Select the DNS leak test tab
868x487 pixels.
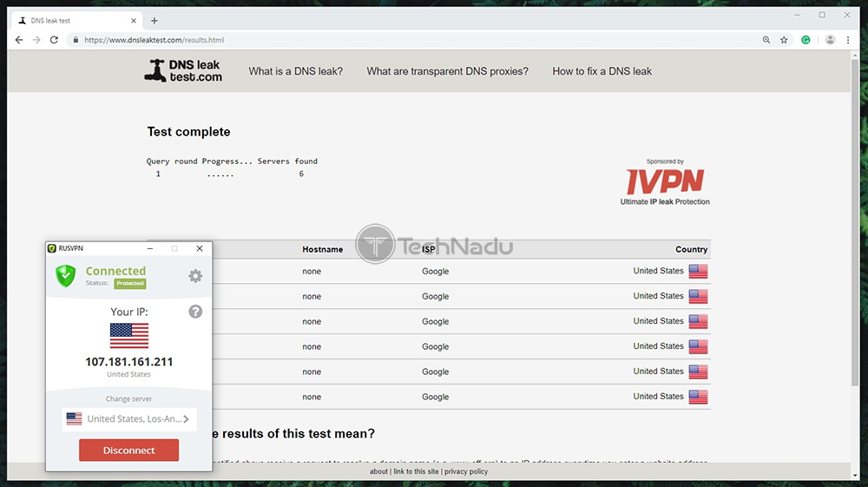click(x=76, y=21)
